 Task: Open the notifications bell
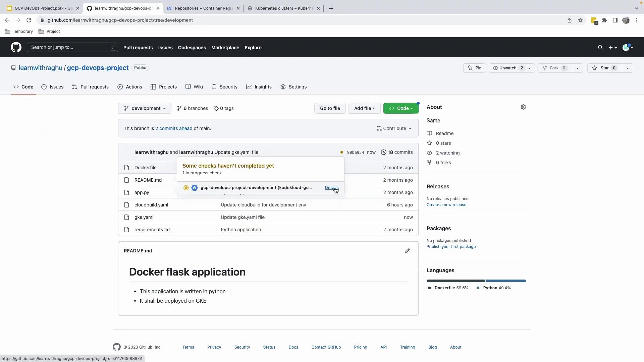600,48
